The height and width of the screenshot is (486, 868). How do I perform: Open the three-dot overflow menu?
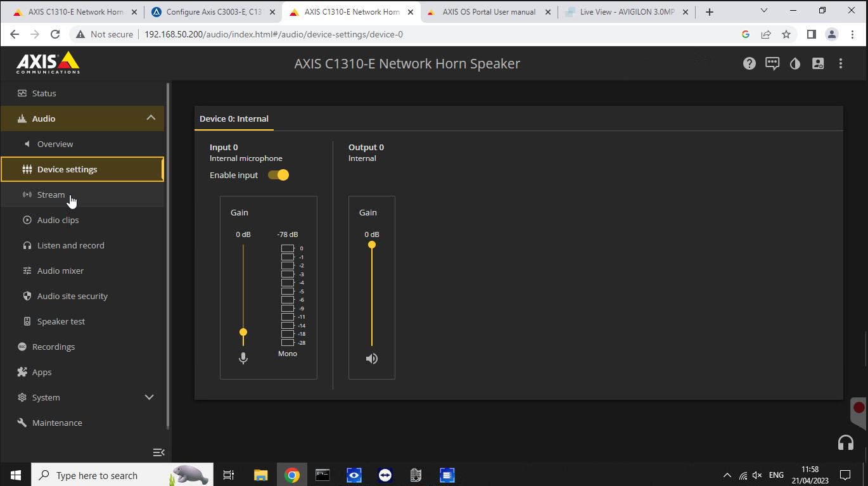point(841,63)
